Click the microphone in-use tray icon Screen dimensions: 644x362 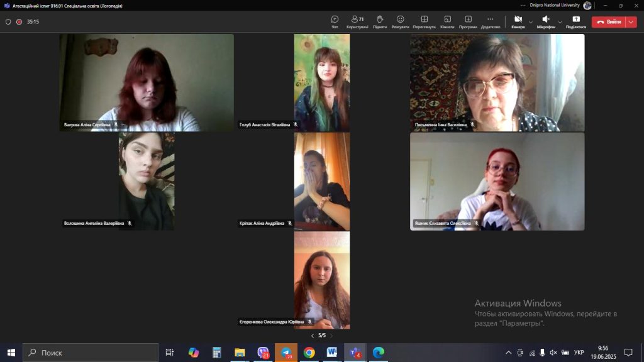543,353
